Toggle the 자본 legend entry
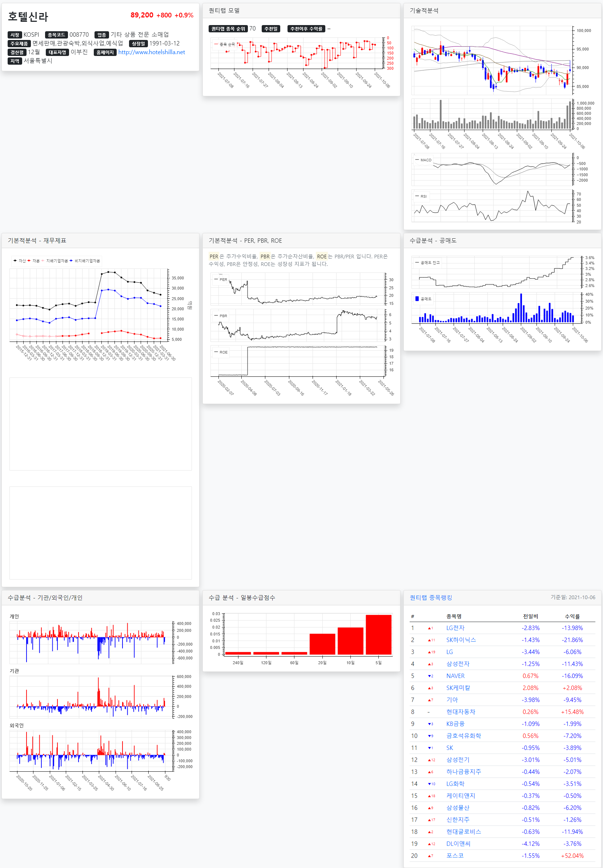 (33, 261)
